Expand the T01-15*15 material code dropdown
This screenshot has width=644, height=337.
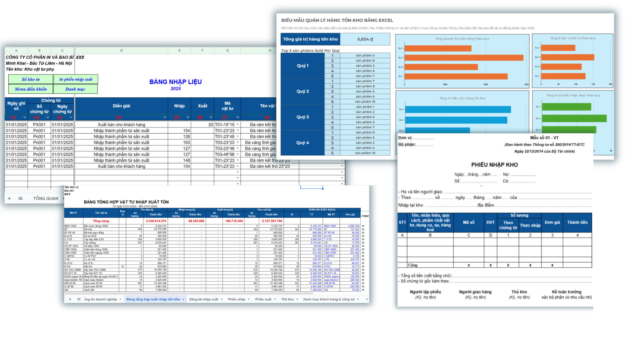[237, 125]
